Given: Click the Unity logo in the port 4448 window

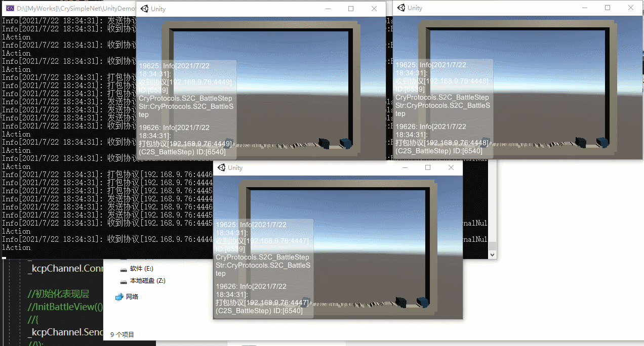Looking at the screenshot, I should point(401,8).
